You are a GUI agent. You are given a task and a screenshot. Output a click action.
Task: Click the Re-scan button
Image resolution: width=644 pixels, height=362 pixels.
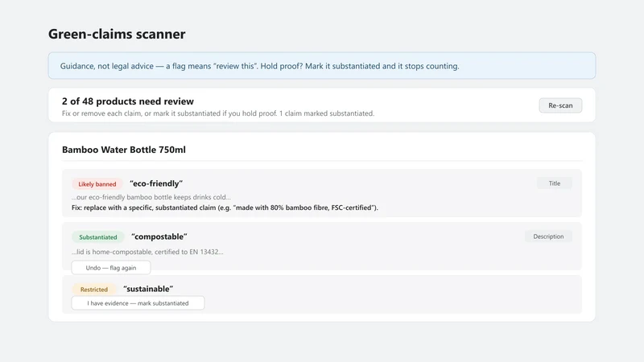click(x=560, y=105)
